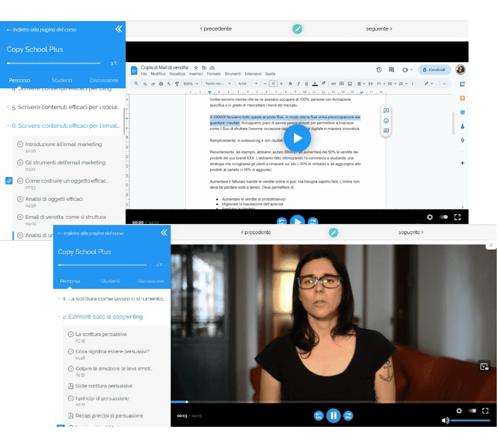Click the Italic icon in Docs toolbar
498x448 pixels.
pyautogui.click(x=298, y=84)
